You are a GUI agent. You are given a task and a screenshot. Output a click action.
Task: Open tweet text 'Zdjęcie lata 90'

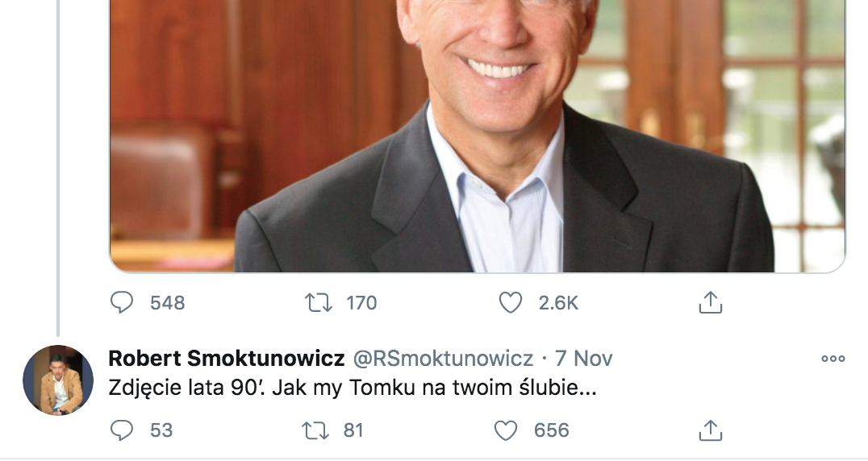pos(353,388)
